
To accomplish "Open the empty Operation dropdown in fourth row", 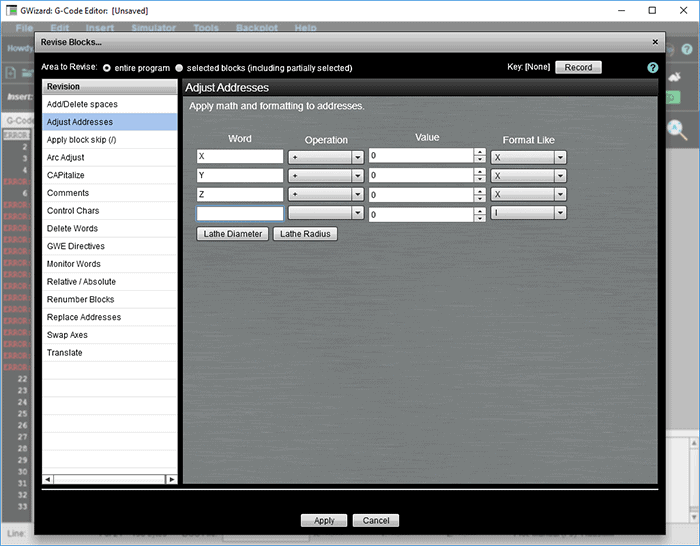I will point(326,213).
